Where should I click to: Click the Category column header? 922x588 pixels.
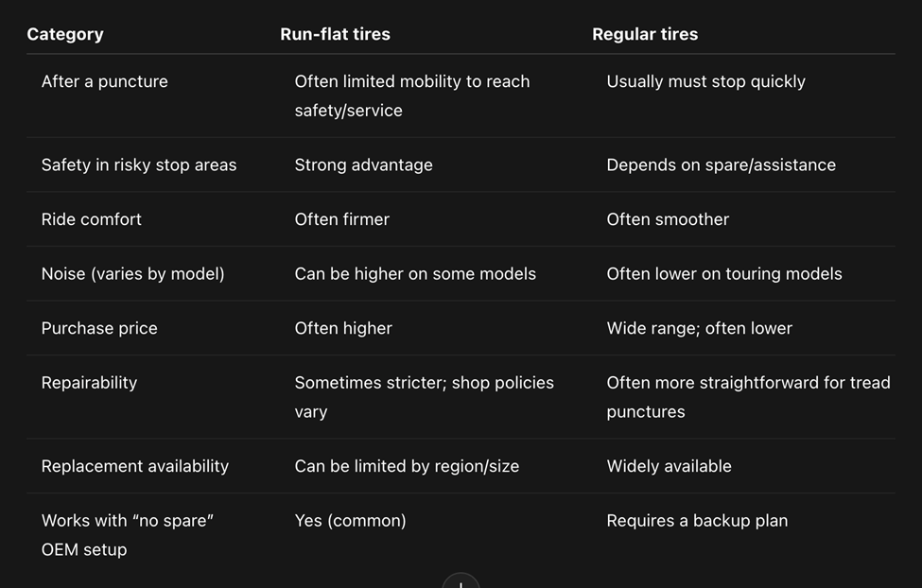tap(65, 34)
